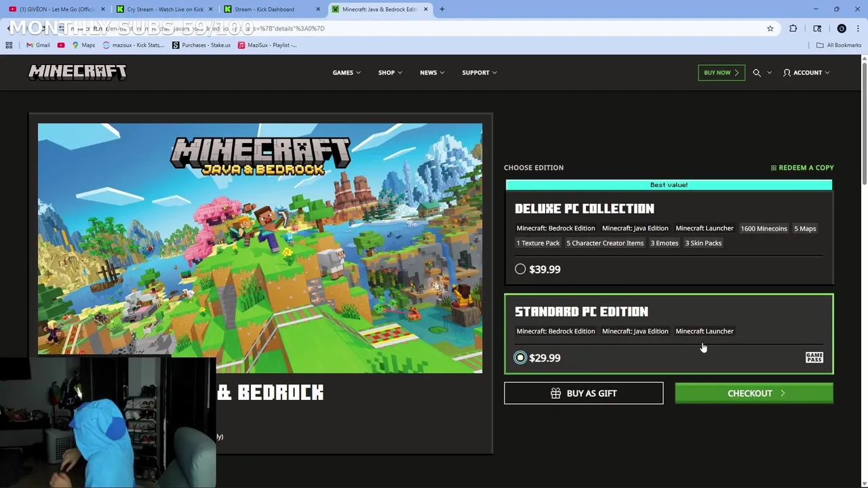Select the $39.99 Deluxe radio button
This screenshot has width=868, height=488.
(520, 269)
